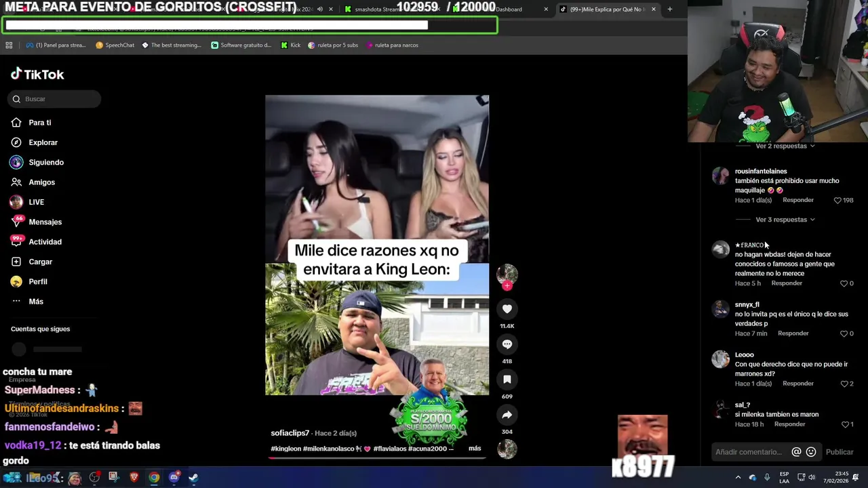Expand Ver 3 respuestas

click(785, 220)
